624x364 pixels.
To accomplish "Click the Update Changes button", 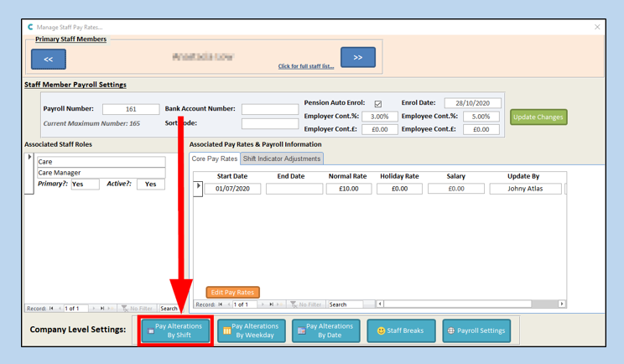I will coord(538,117).
